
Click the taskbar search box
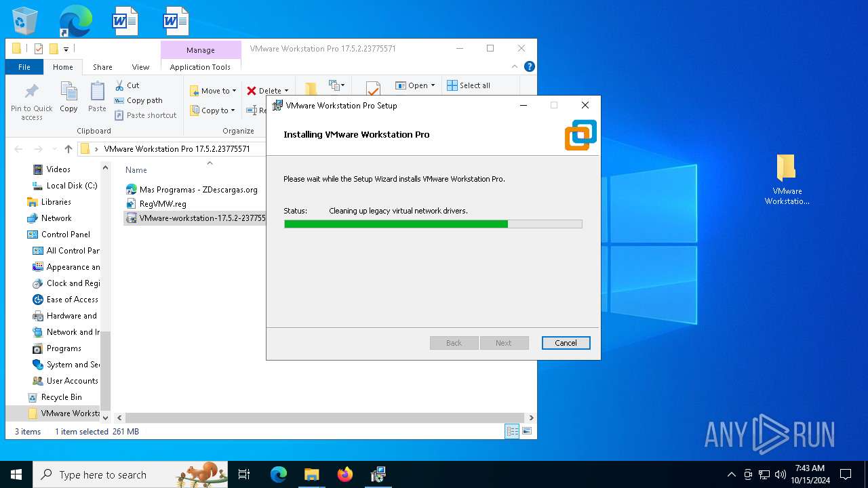click(x=131, y=474)
